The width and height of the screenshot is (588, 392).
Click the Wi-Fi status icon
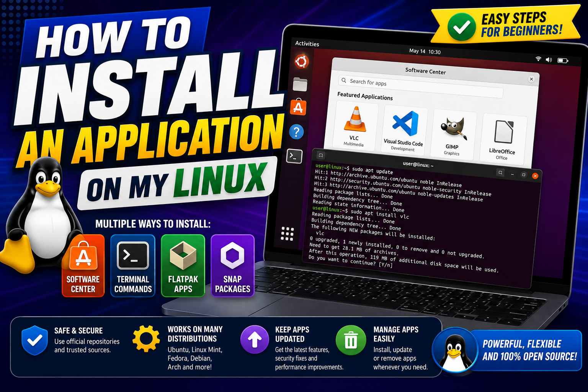pos(538,59)
